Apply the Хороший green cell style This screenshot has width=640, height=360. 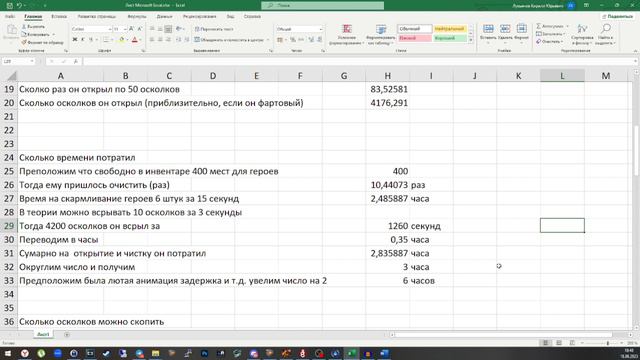pos(450,38)
